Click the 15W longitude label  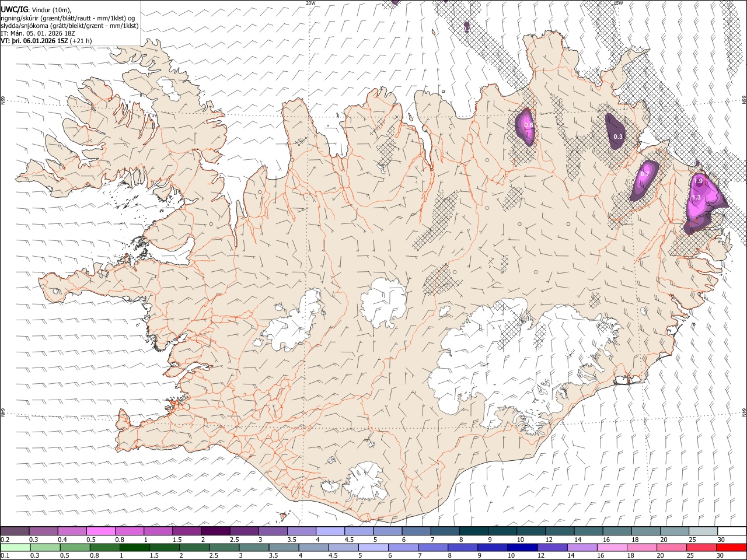click(618, 3)
